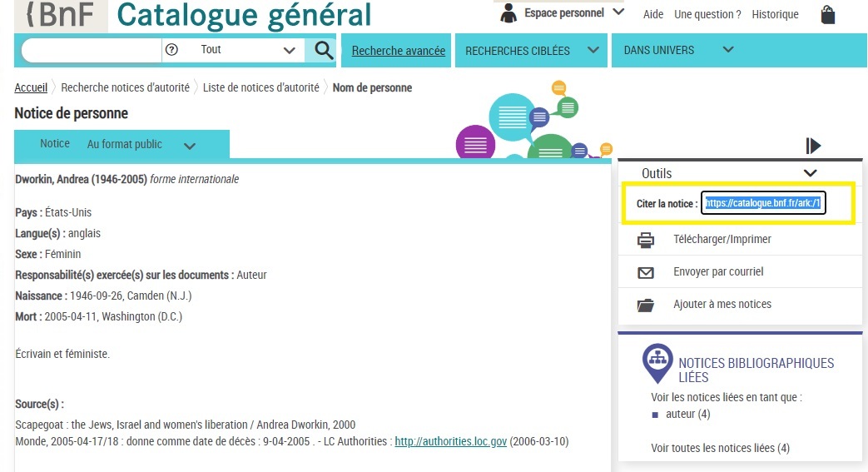Click the Citer la notice URL field
Screen dimensions: 868x472
[x=763, y=203]
